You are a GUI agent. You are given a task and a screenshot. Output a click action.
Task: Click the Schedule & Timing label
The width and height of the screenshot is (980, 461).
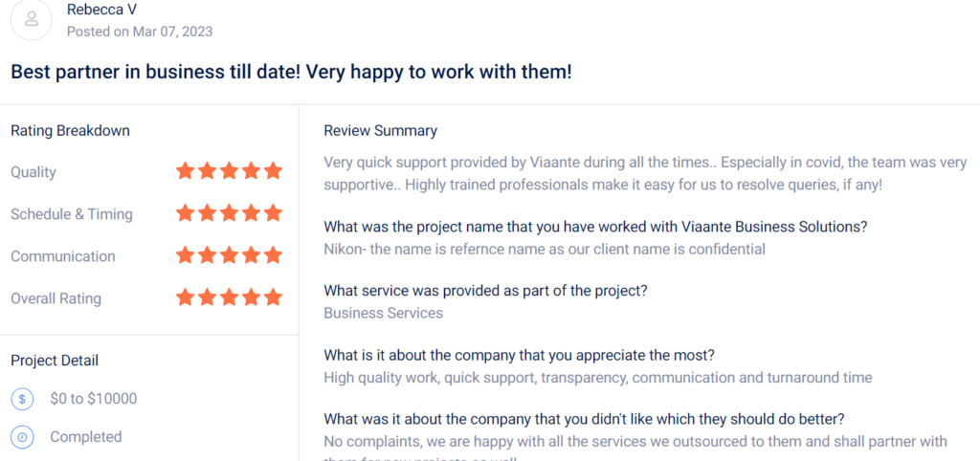coord(72,214)
